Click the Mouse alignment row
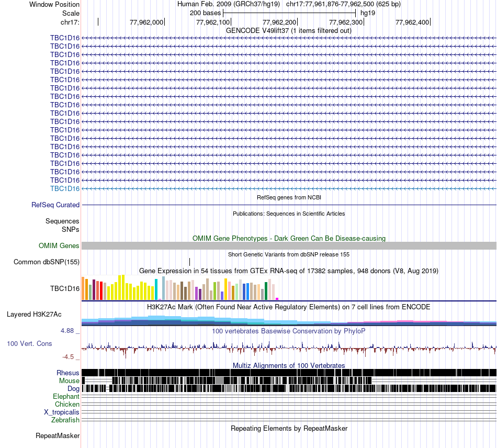Image resolution: width=497 pixels, height=448 pixels. (x=289, y=380)
